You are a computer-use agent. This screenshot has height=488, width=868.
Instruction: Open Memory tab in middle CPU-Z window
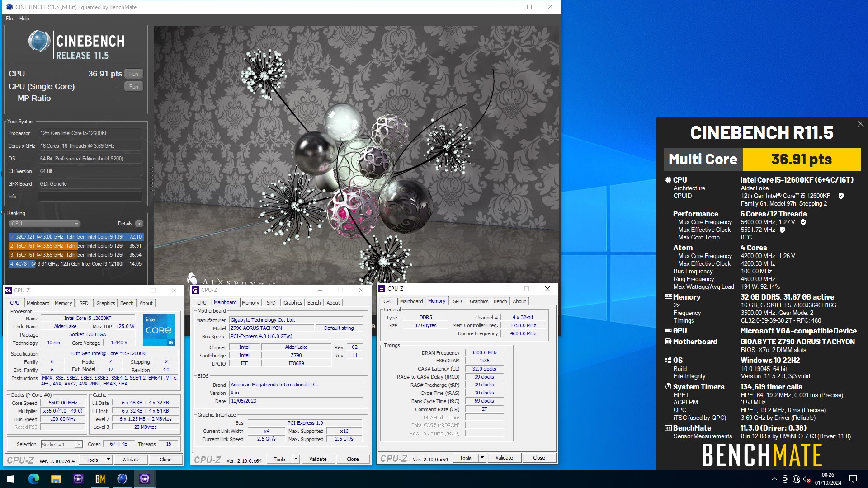click(x=250, y=303)
